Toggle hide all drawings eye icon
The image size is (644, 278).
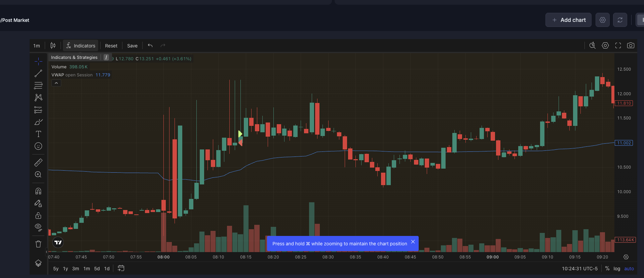pos(38,227)
